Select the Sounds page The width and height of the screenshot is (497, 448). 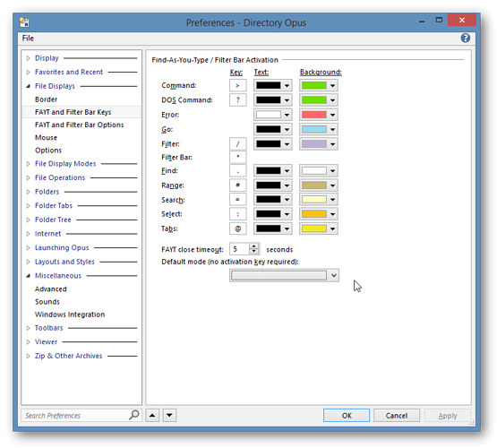[47, 302]
